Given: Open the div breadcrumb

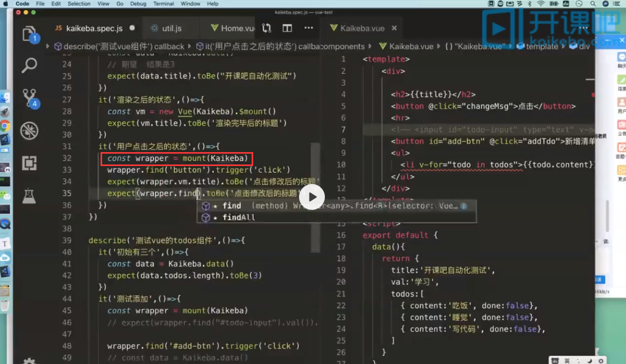Looking at the screenshot, I should coord(580,46).
